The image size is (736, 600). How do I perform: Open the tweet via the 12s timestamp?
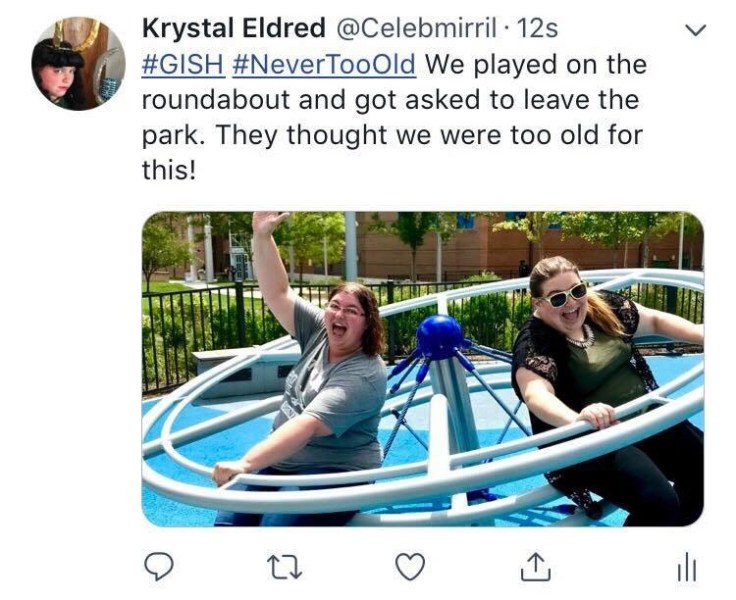coord(537,29)
